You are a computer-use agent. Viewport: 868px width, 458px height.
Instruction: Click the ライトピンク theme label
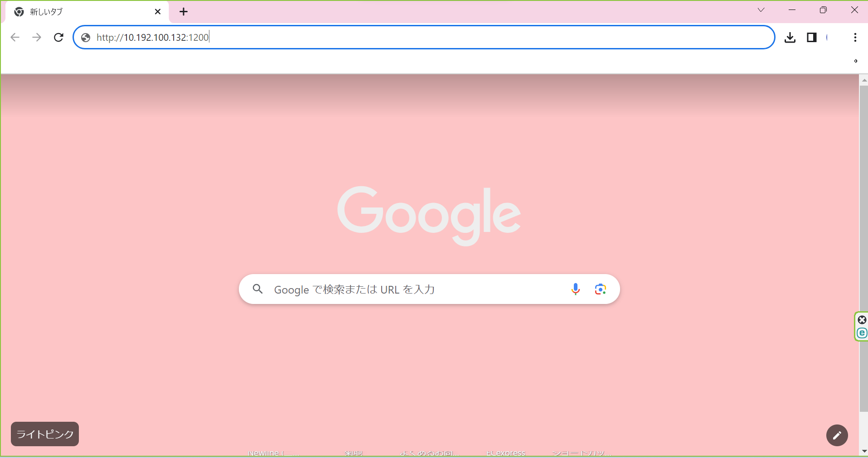point(45,434)
